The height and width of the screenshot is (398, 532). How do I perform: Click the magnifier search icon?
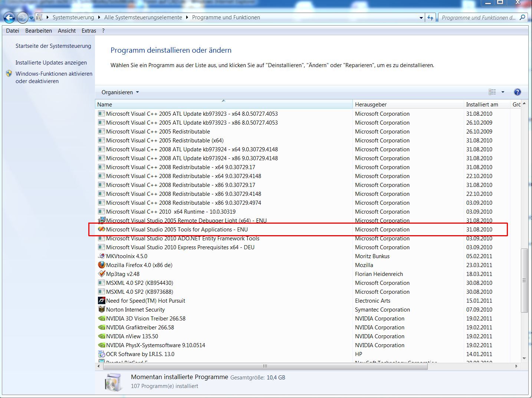pos(522,17)
